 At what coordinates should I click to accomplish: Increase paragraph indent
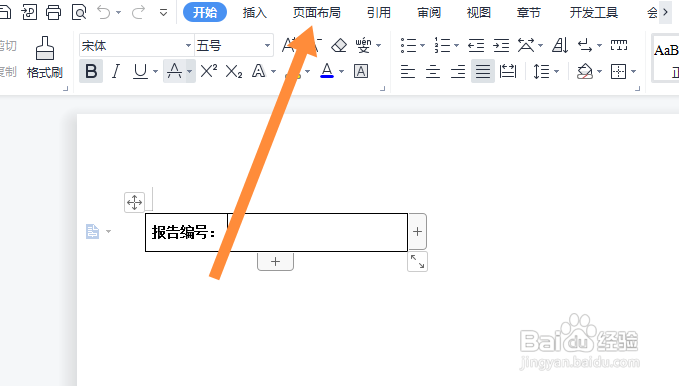click(x=501, y=45)
